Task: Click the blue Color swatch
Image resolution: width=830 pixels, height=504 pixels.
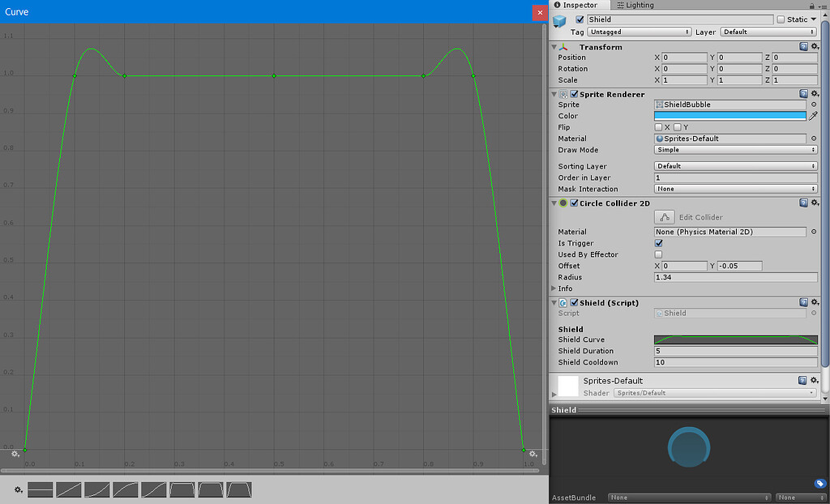Action: click(728, 116)
